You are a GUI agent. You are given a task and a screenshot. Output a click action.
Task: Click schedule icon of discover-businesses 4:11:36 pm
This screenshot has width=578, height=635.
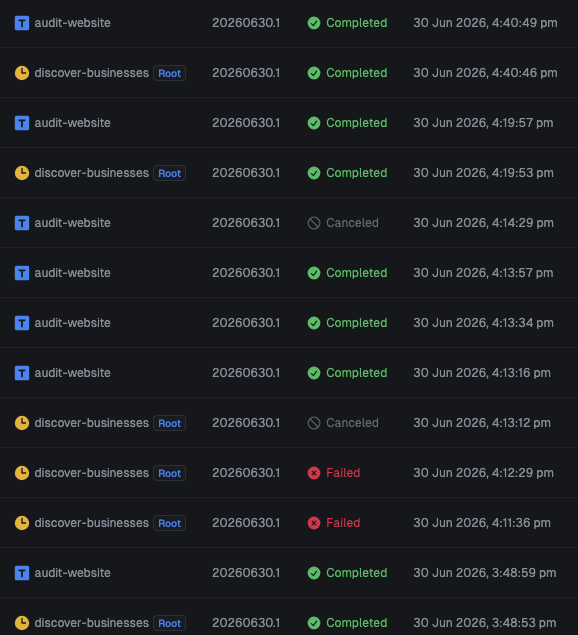[22, 523]
